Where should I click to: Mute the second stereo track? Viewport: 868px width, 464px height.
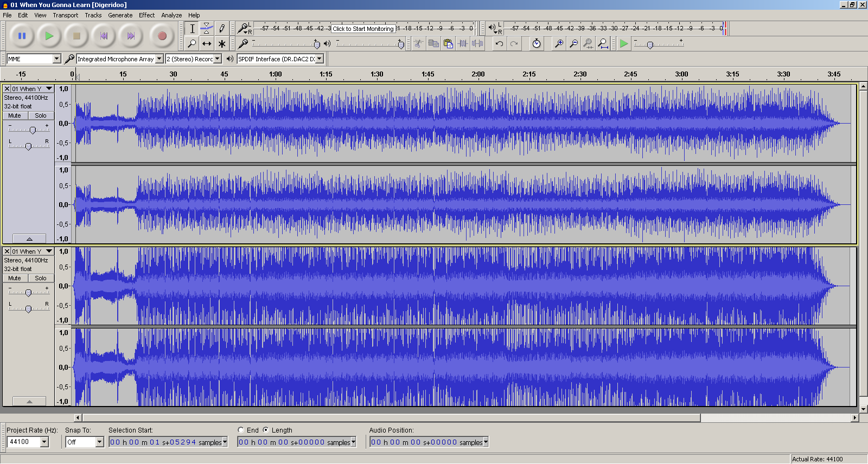click(x=15, y=278)
